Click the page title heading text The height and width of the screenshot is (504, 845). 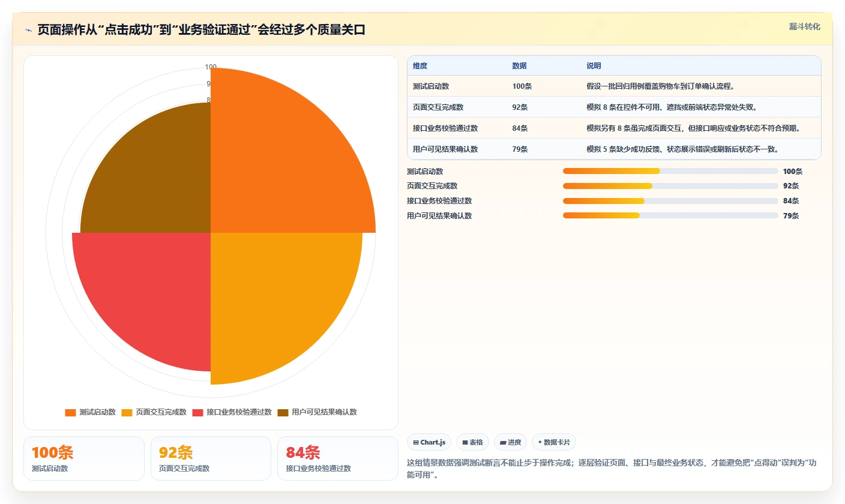click(201, 30)
